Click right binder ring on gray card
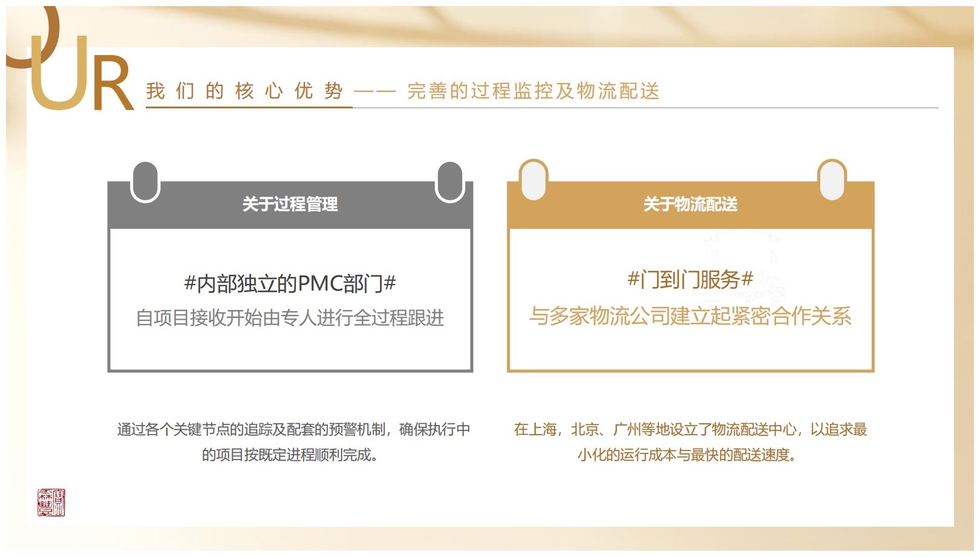The height and width of the screenshot is (557, 980). pos(449,182)
